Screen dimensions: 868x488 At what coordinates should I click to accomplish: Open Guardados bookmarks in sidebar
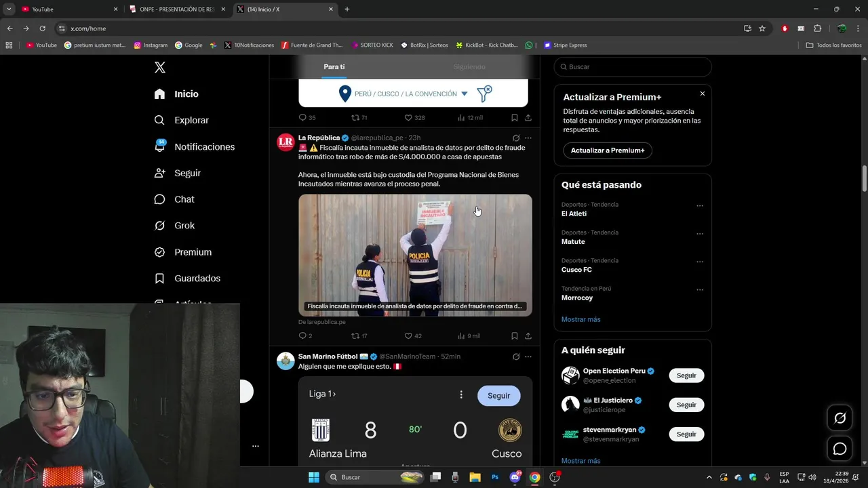187,279
